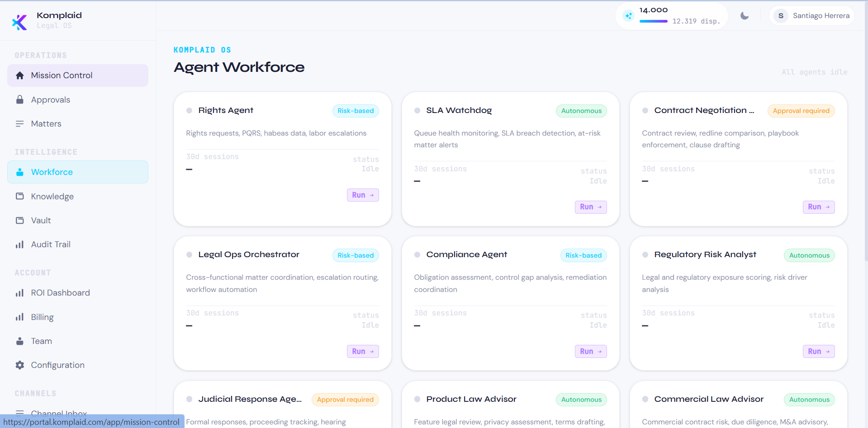Click the Product Law Advisor status dot
This screenshot has width=868, height=428.
(417, 399)
